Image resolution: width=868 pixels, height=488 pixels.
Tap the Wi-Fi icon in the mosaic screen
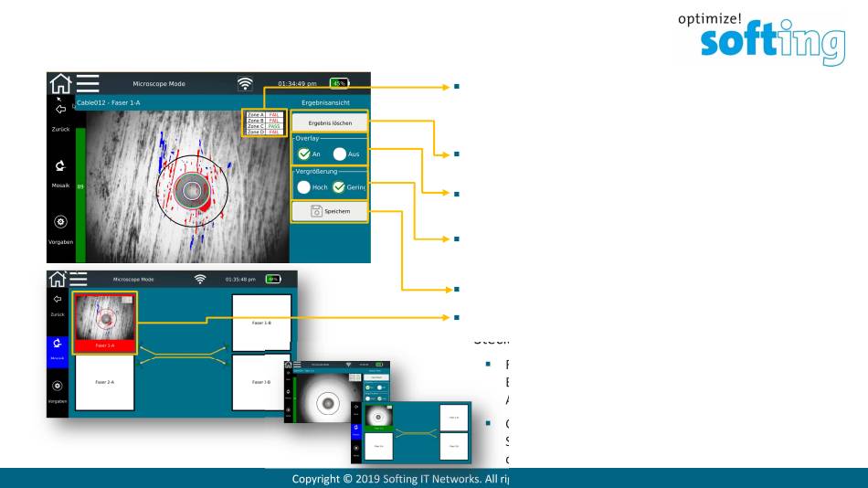[x=200, y=279]
